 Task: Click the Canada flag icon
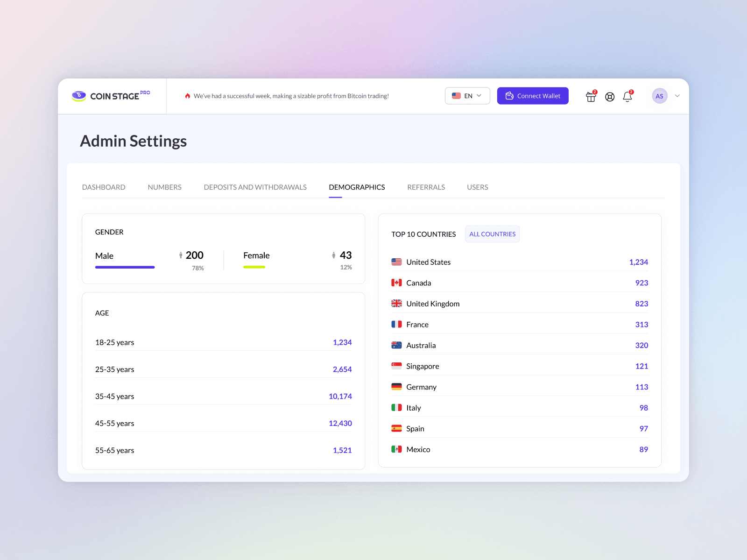[396, 283]
